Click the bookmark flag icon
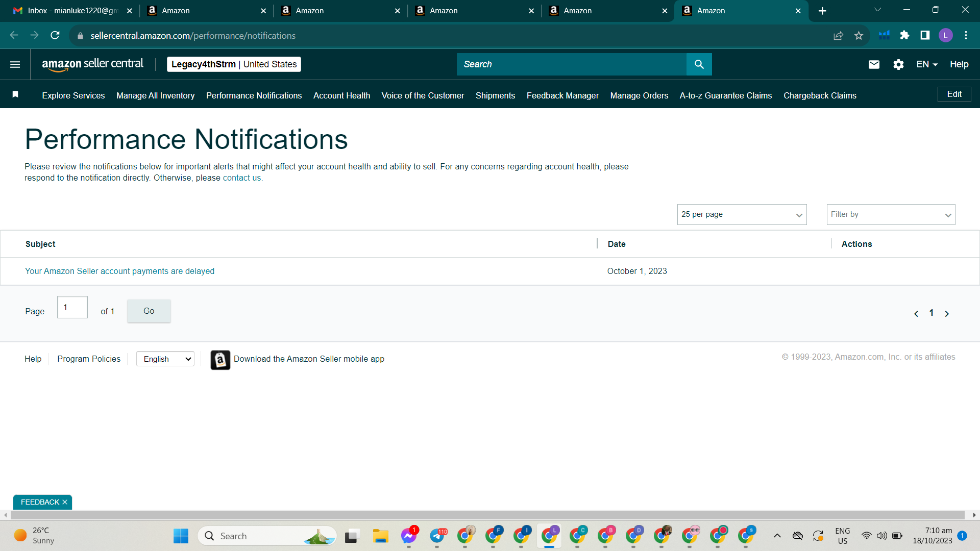Screen dimensions: 980x551 [15, 94]
